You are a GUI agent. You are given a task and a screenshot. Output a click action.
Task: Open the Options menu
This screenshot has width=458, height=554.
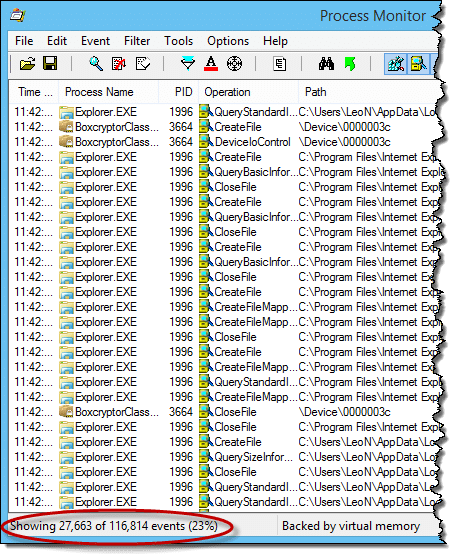(x=228, y=41)
